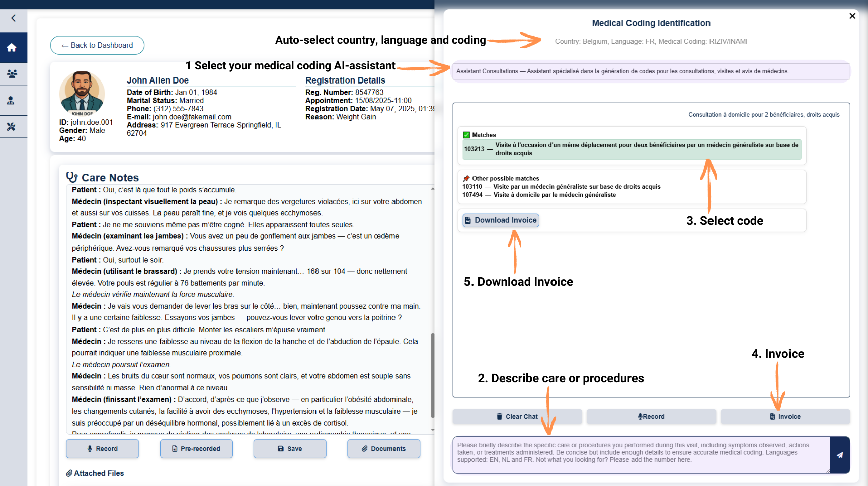Open the Home page from sidebar
Screen dimensions: 868x486
[12, 48]
